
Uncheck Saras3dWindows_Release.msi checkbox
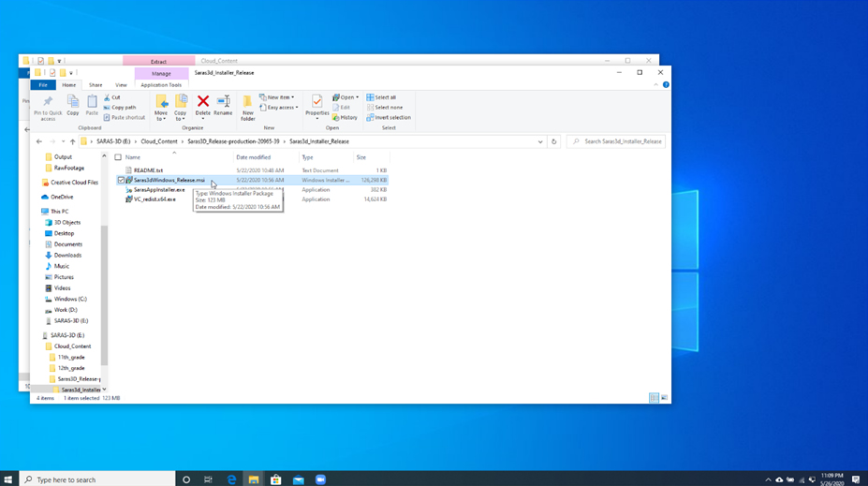click(x=121, y=180)
